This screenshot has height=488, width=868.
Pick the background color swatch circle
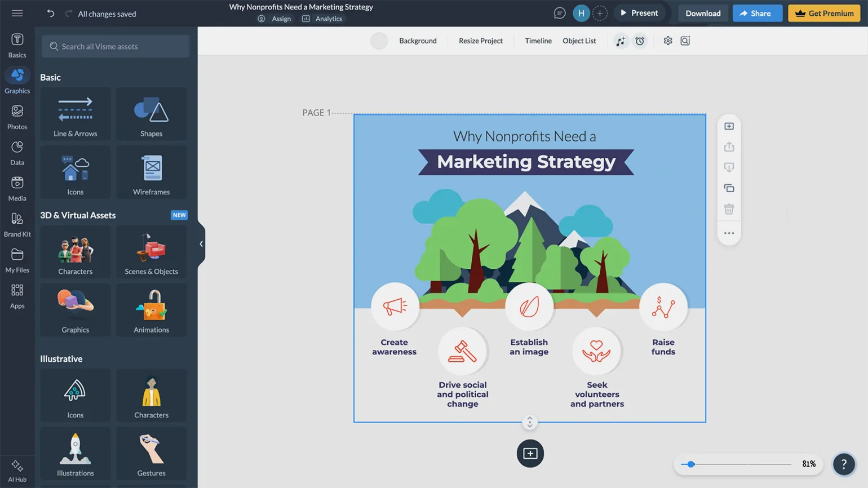pyautogui.click(x=379, y=41)
